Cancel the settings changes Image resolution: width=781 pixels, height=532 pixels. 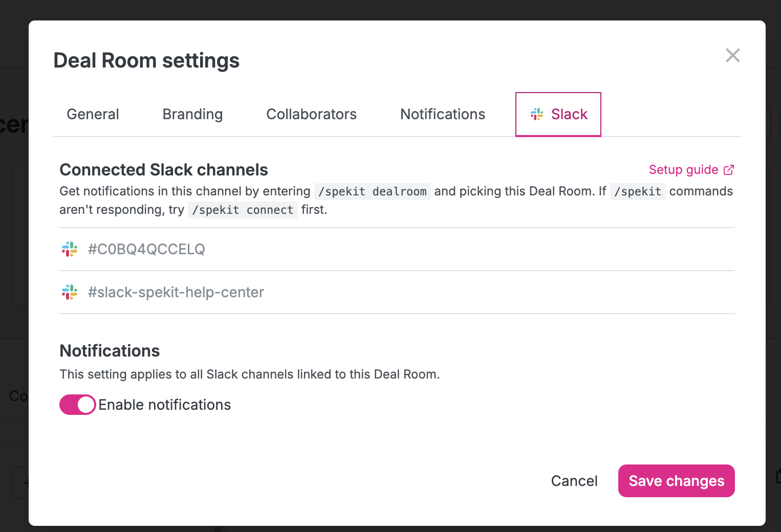pyautogui.click(x=574, y=481)
